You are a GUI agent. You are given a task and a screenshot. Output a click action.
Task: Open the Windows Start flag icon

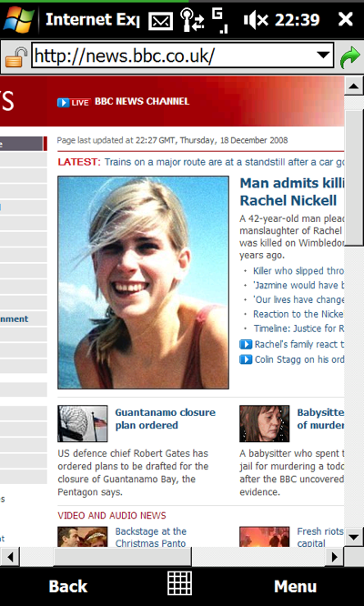[19, 19]
